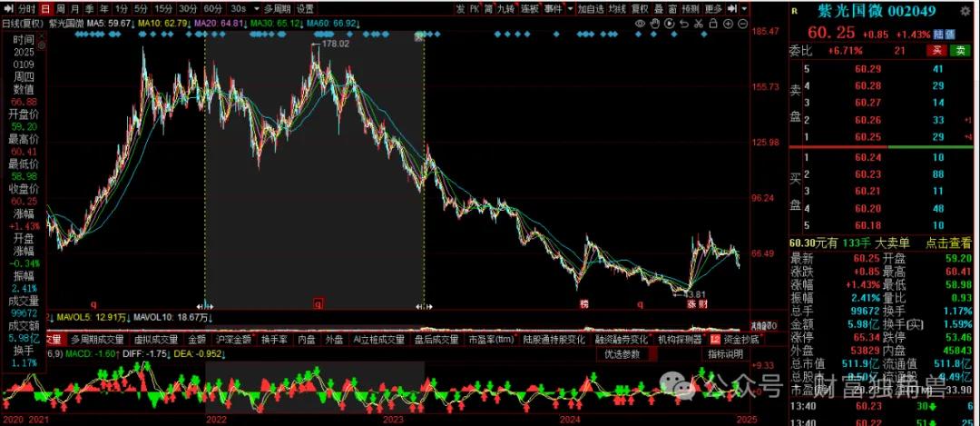980x426 pixels.
Task: Open the 更多 more menu
Action: pyautogui.click(x=713, y=9)
